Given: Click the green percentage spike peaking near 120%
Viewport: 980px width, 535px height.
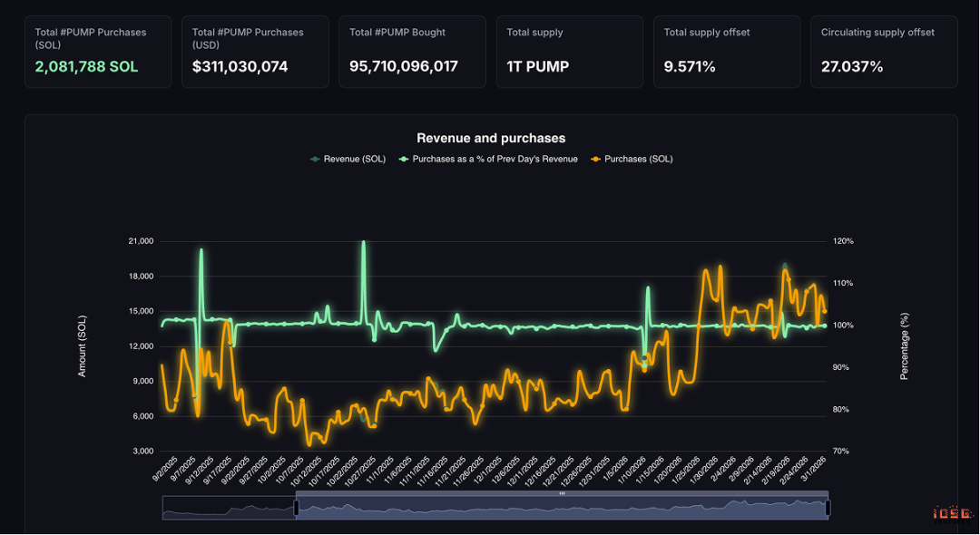Looking at the screenshot, I should (364, 245).
